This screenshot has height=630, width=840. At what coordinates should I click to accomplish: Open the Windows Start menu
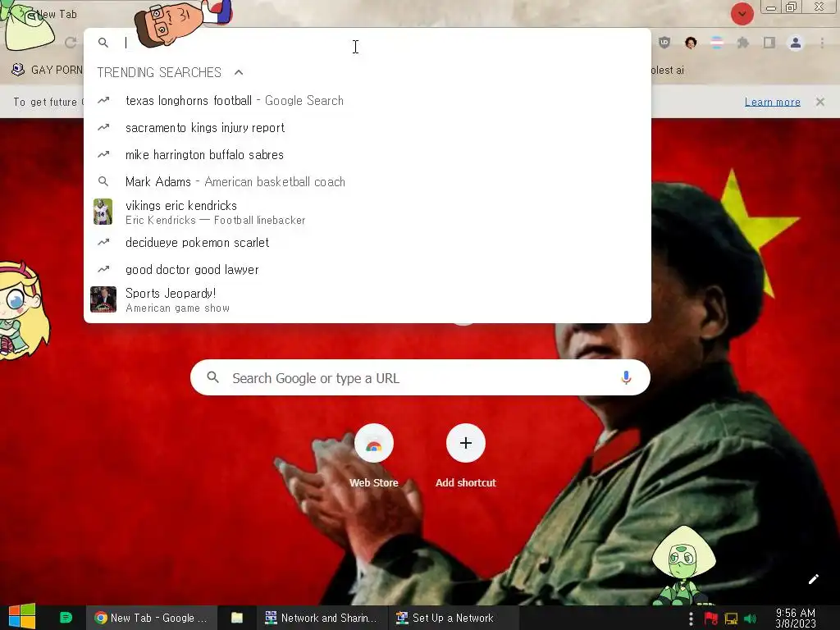tap(22, 617)
